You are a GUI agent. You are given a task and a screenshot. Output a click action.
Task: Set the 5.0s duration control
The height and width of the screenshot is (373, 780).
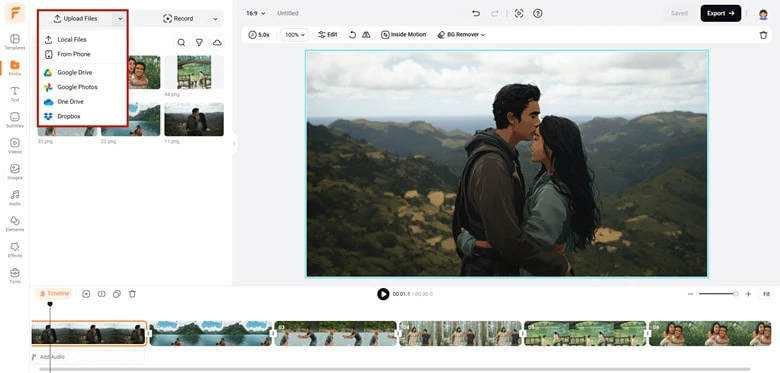[259, 35]
